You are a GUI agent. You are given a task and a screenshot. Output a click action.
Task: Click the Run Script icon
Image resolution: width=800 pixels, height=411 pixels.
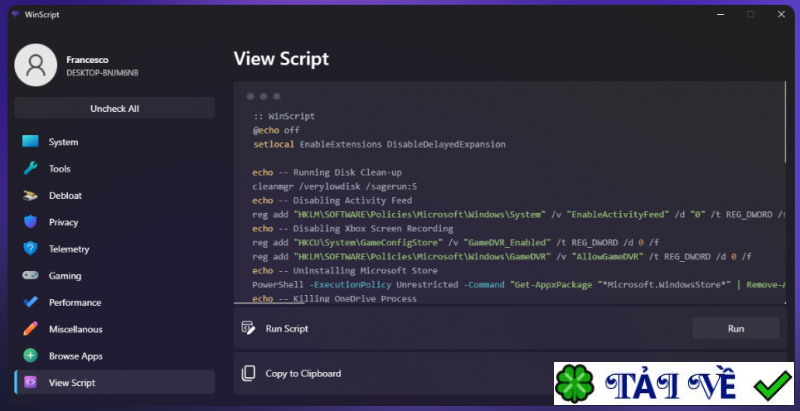249,328
